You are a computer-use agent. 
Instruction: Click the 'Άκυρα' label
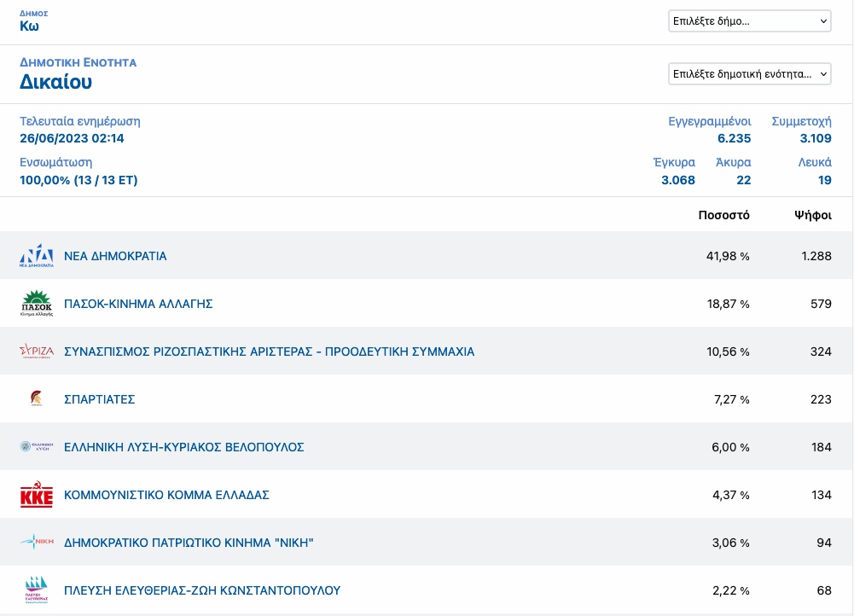point(733,162)
